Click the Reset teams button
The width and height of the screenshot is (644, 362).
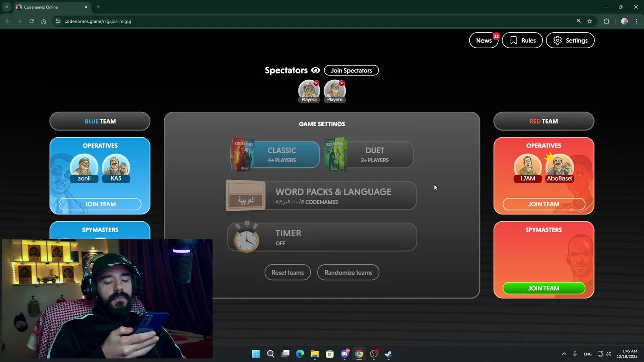[288, 273]
